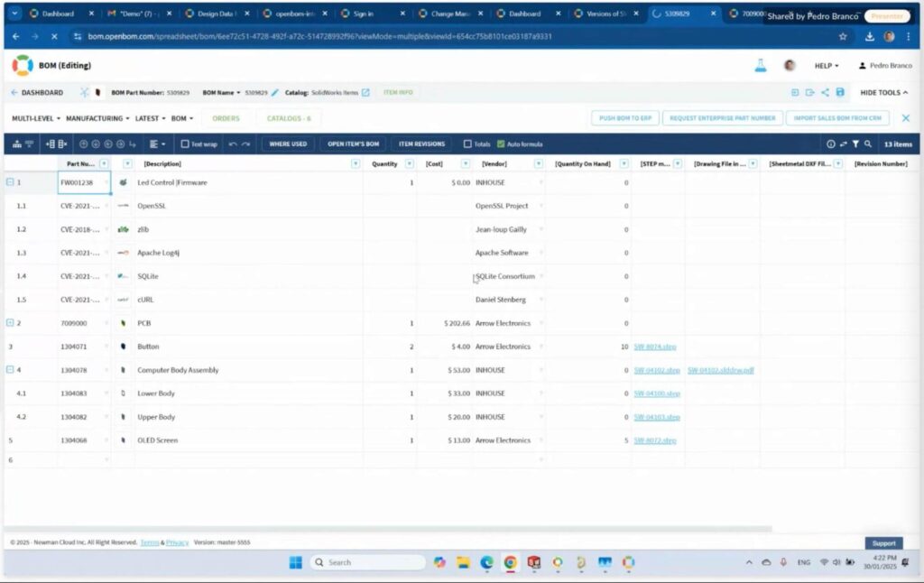The height and width of the screenshot is (583, 924).
Task: Disable the Auto formula checkbox
Action: click(501, 143)
